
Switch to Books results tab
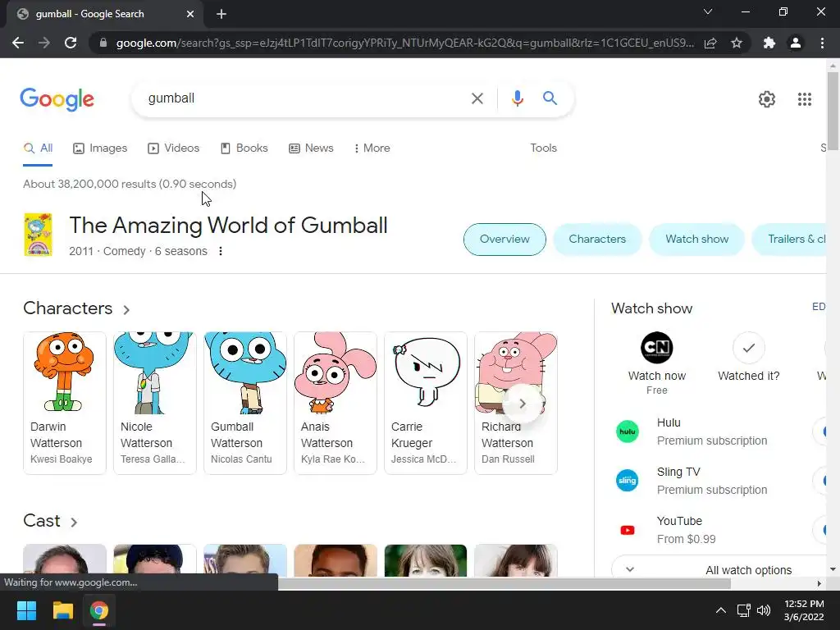tap(244, 148)
